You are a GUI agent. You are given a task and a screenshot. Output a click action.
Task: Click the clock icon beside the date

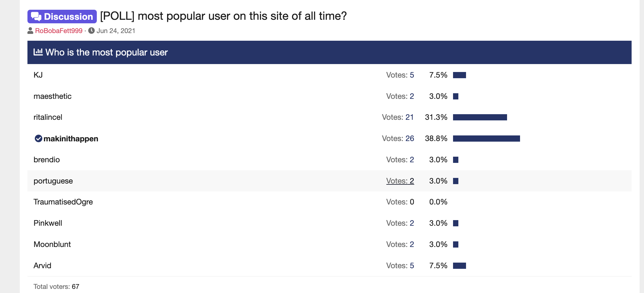pos(91,31)
